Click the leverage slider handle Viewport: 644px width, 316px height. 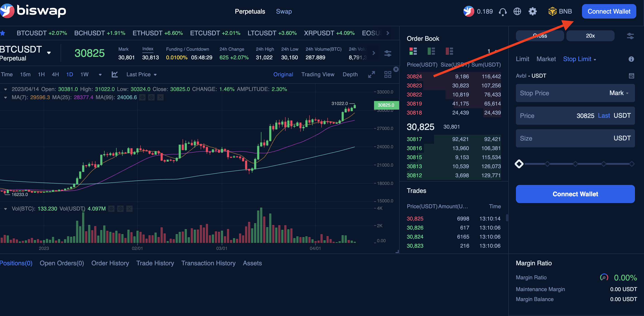(519, 164)
